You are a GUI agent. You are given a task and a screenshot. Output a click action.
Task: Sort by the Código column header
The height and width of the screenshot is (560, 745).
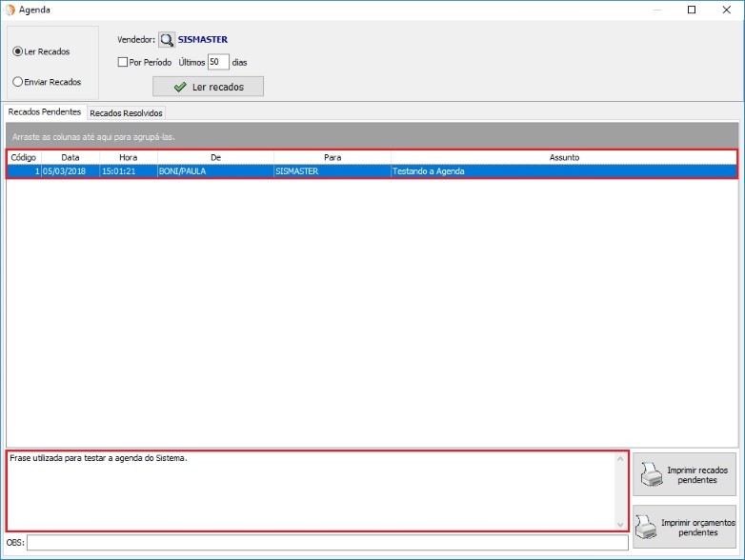click(24, 157)
